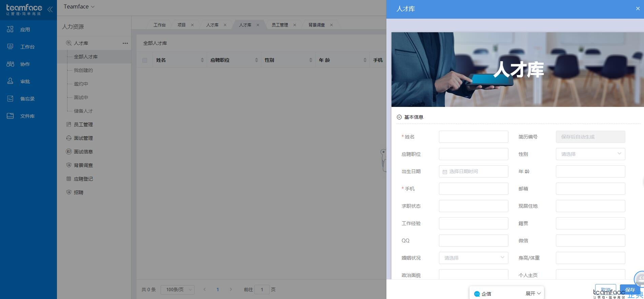
Task: Click the 微信 input field
Action: [x=590, y=241]
